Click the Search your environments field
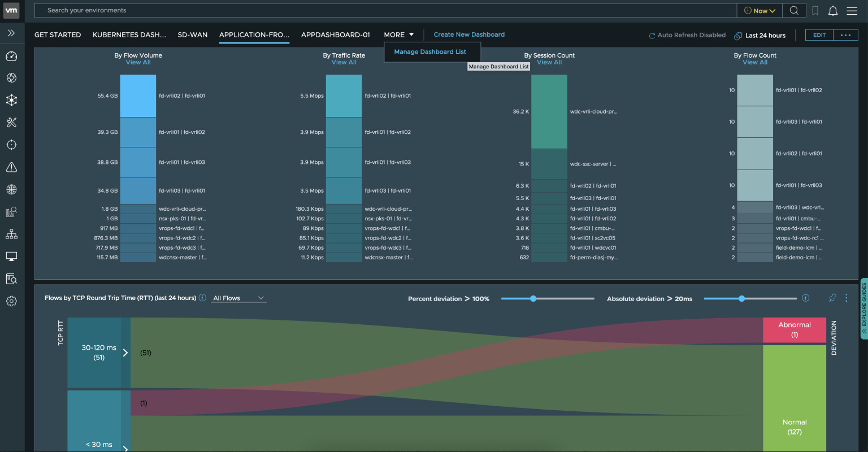Screen dimensions: 868x452 [x=384, y=10]
